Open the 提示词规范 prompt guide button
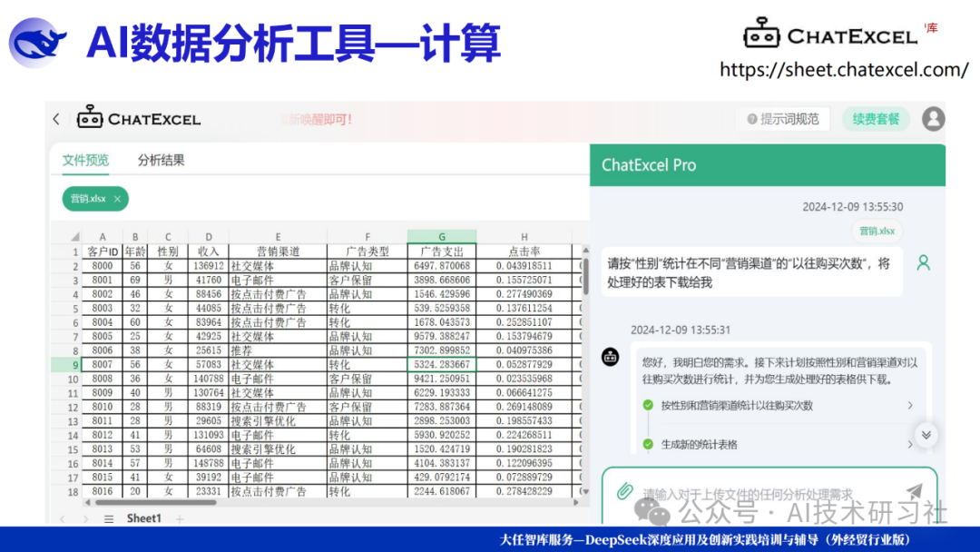This screenshot has width=980, height=552. pyautogui.click(x=782, y=119)
